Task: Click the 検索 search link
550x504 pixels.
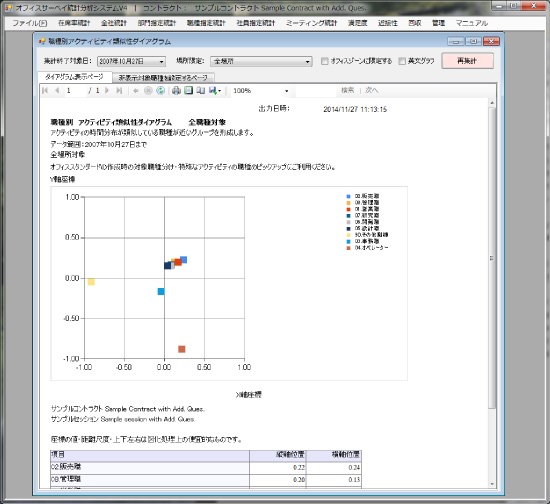Action: click(348, 90)
